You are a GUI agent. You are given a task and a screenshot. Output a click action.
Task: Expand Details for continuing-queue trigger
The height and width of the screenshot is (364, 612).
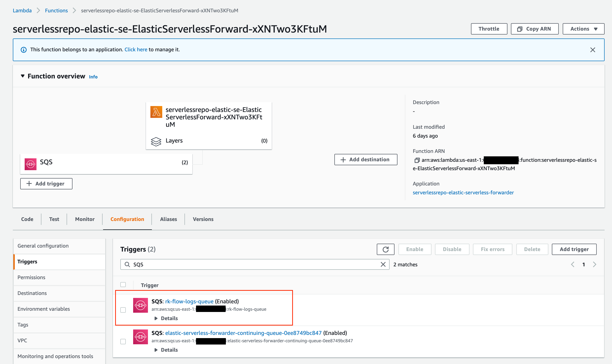[x=166, y=350]
